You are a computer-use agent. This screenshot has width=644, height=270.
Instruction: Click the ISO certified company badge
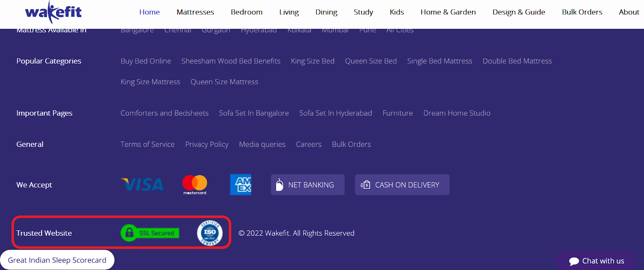tap(210, 233)
